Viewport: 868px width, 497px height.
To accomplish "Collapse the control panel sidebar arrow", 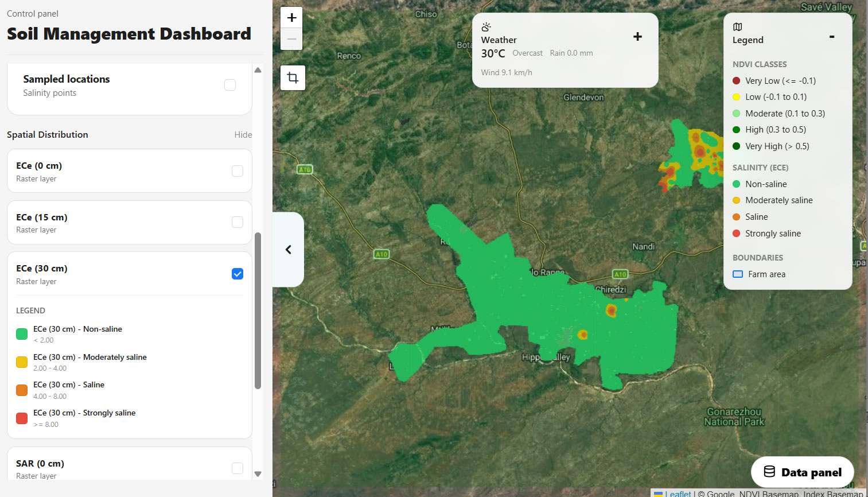I will point(289,250).
